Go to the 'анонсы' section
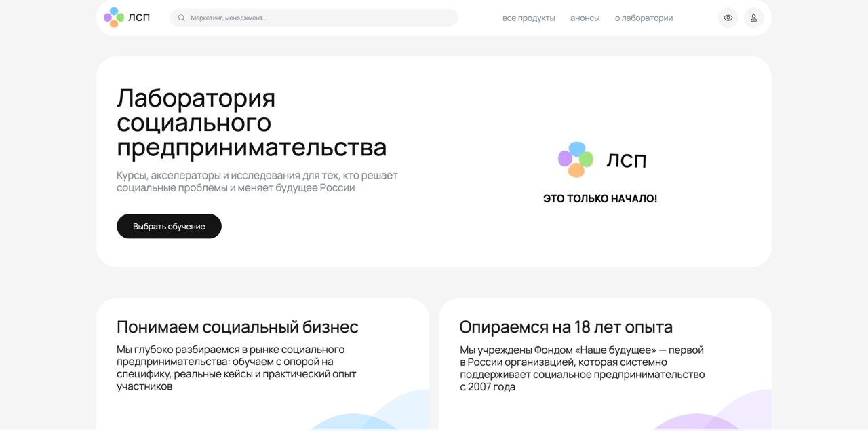 [x=585, y=18]
